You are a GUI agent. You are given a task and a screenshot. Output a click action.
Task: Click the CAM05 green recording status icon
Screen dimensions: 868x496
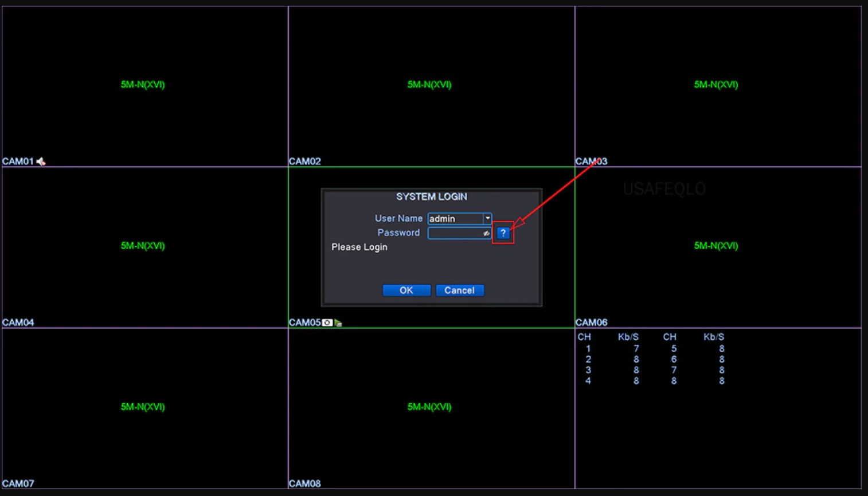(338, 323)
